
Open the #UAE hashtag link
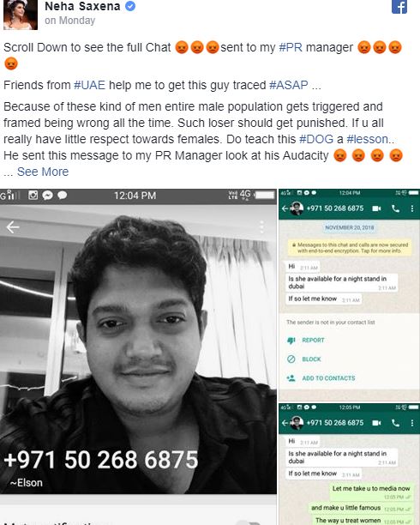tap(90, 85)
